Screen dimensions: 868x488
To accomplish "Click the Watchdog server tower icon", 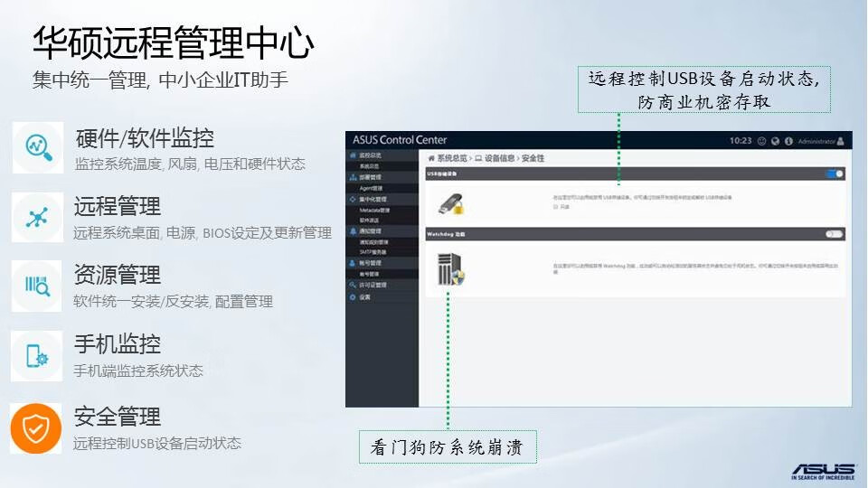I will pyautogui.click(x=450, y=269).
